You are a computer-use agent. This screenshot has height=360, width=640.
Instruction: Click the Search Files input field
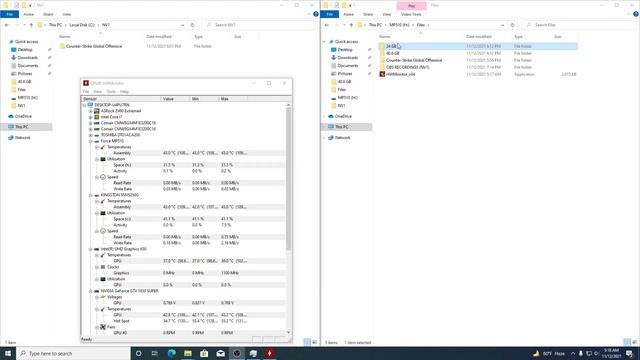click(579, 25)
